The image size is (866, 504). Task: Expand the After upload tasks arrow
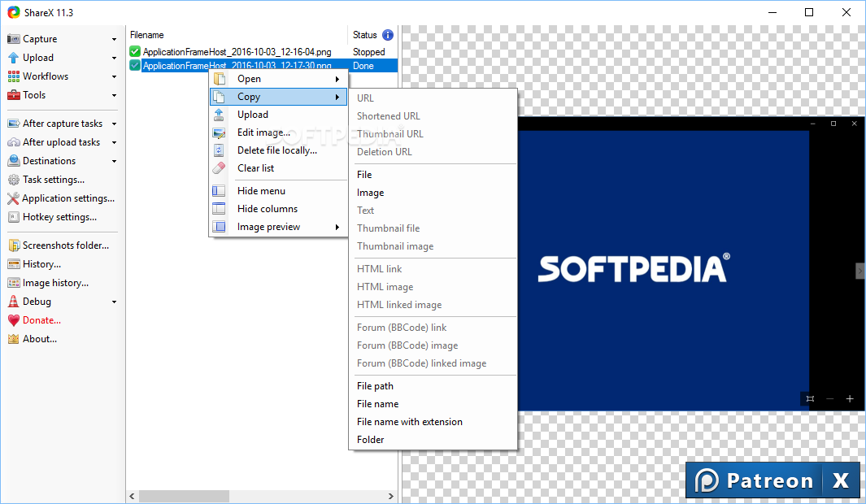[115, 142]
